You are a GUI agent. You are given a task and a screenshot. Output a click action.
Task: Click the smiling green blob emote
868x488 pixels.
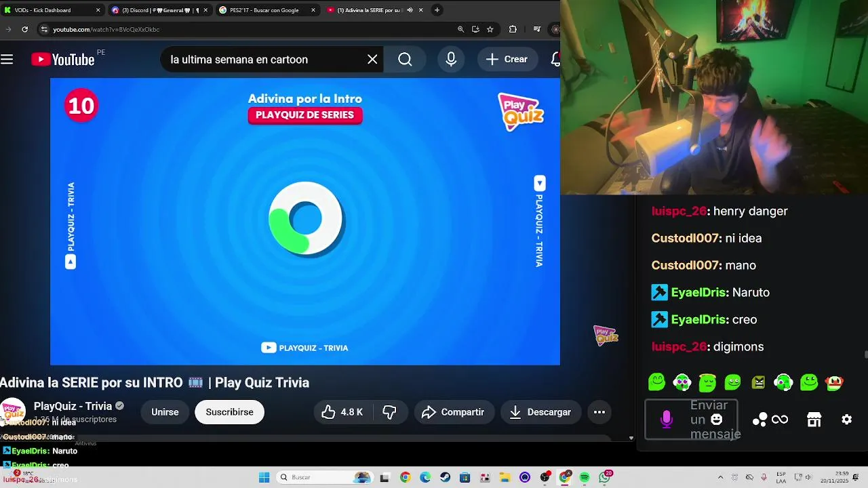pos(656,382)
